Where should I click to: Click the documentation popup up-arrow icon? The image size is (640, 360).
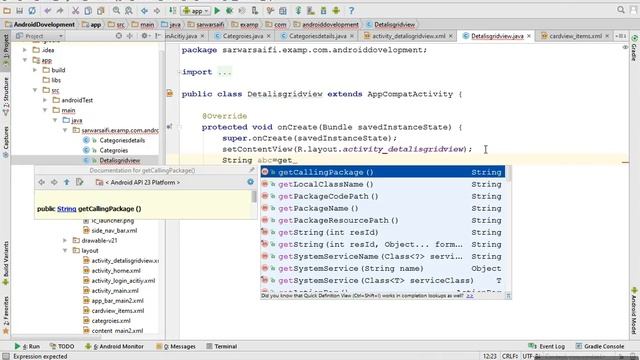click(67, 182)
